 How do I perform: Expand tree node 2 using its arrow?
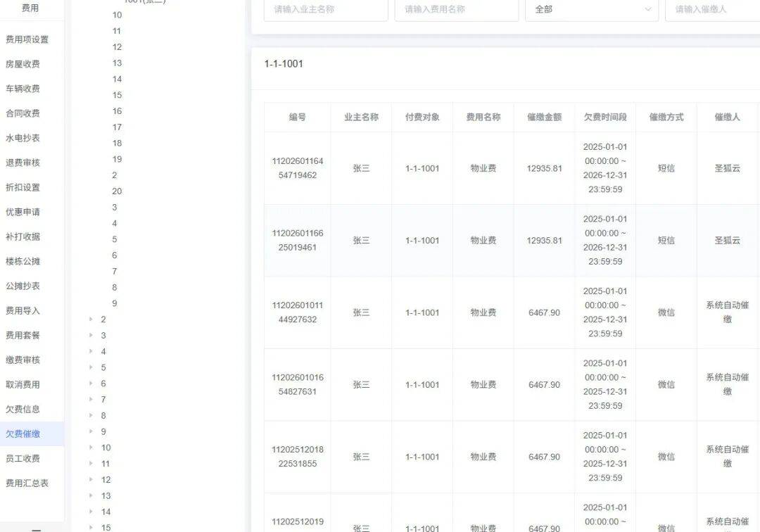(91, 319)
